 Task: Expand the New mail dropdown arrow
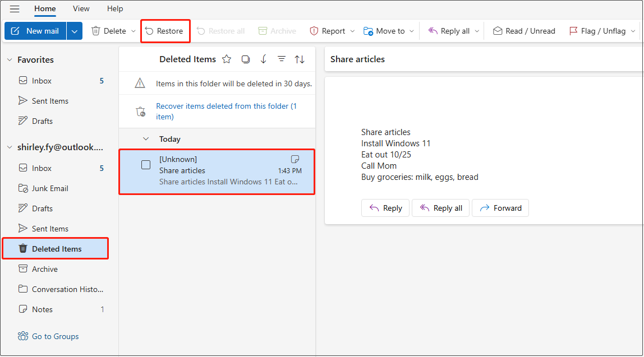point(75,31)
